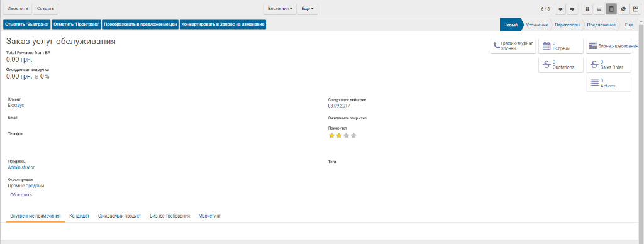Click the Заказ услуг обслуживания title
The image size is (644, 244).
[x=61, y=42]
